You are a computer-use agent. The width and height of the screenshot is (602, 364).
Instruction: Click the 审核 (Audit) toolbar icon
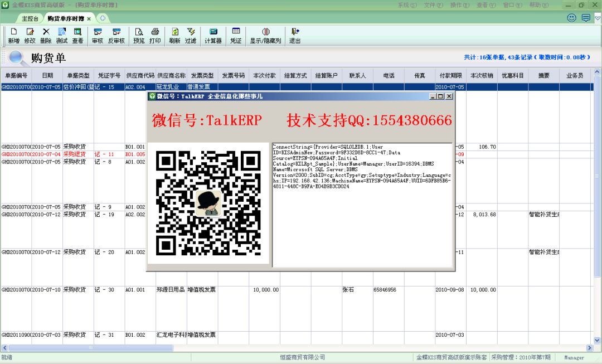[98, 36]
